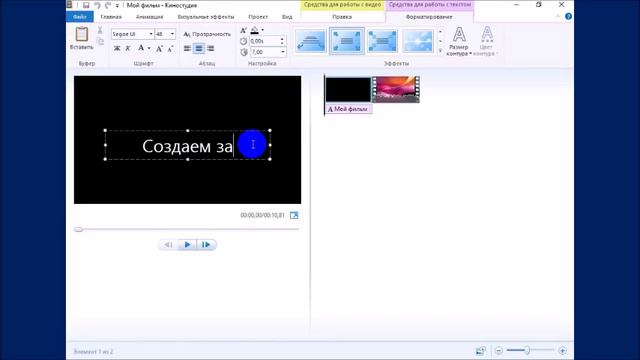Click the full screen preview icon

294,215
